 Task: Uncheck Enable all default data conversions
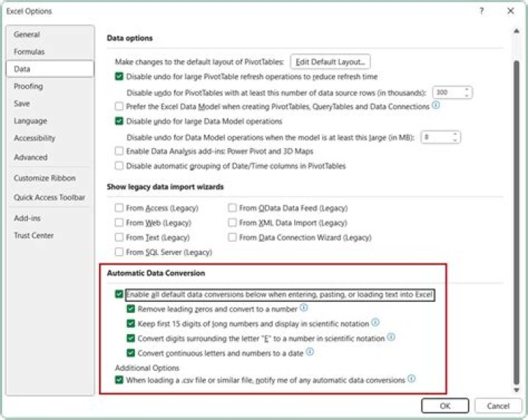tap(120, 294)
